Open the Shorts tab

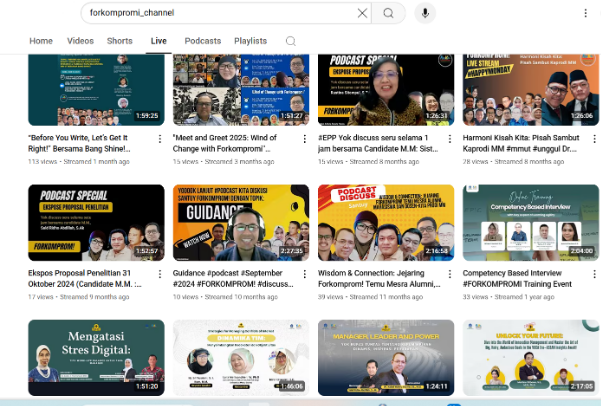click(119, 41)
